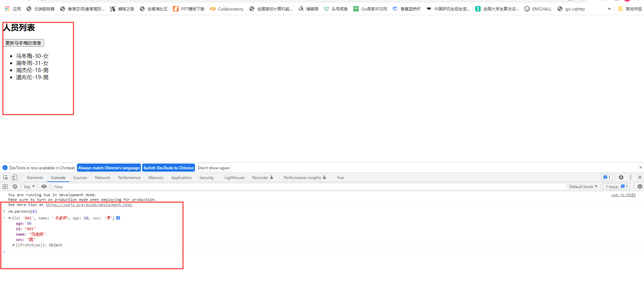This screenshot has height=281, width=644.
Task: Click the list item 周杰伦-18-男
Action: point(32,70)
